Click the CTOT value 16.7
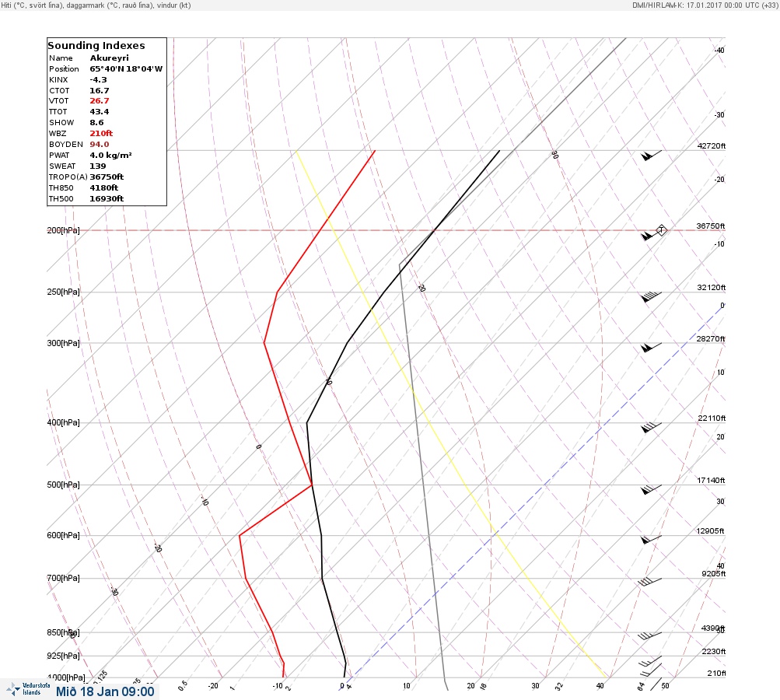The width and height of the screenshot is (780, 700). 99,90
